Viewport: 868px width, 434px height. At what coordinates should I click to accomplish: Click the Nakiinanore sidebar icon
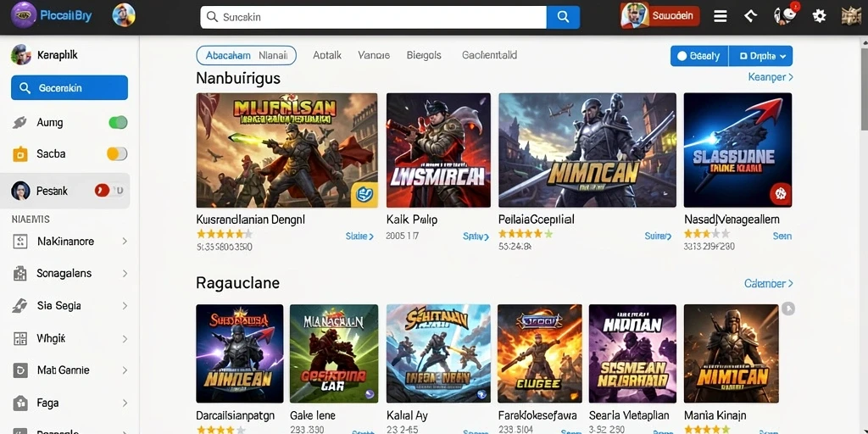pyautogui.click(x=20, y=242)
